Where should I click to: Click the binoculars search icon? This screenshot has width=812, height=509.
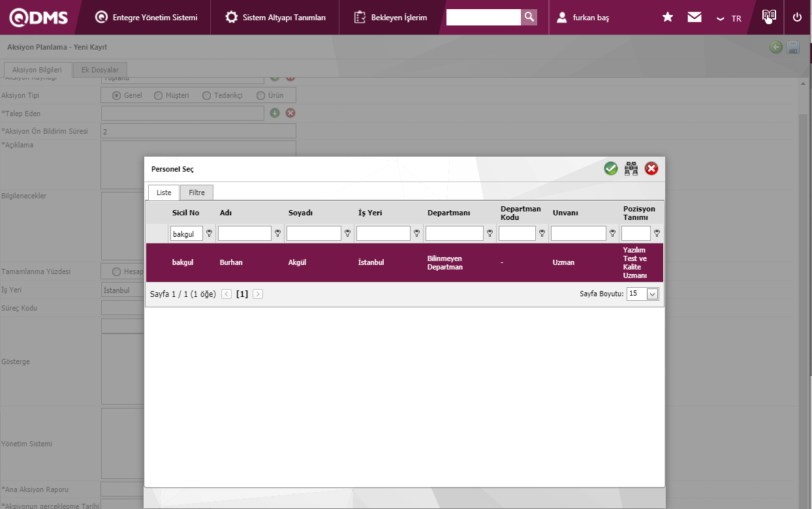[x=631, y=169]
